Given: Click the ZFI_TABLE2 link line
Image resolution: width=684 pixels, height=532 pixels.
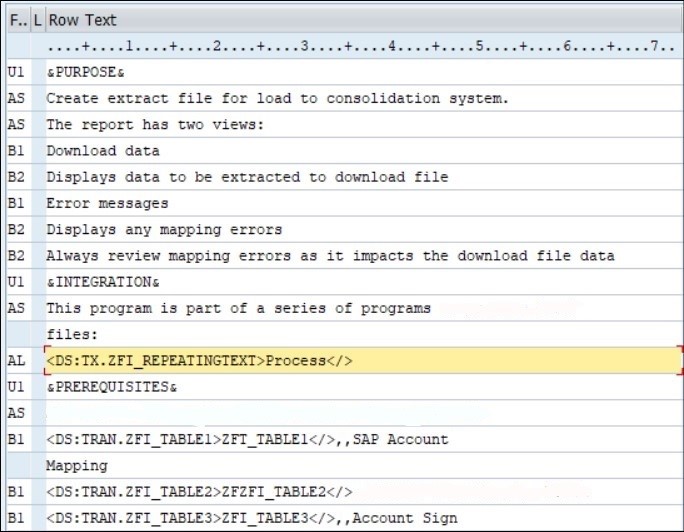Looking at the screenshot, I should coord(364,492).
